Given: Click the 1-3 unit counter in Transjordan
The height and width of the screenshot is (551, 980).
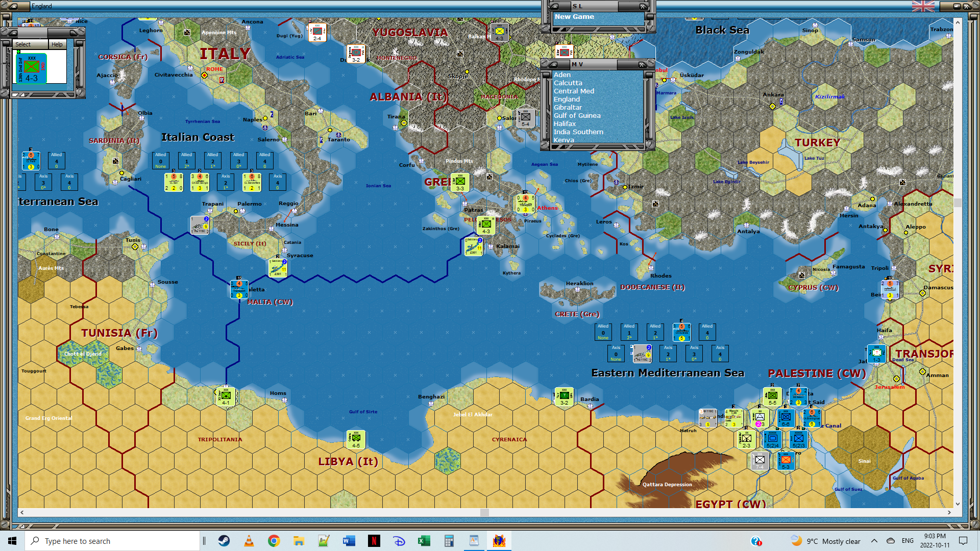Looking at the screenshot, I should tap(876, 354).
